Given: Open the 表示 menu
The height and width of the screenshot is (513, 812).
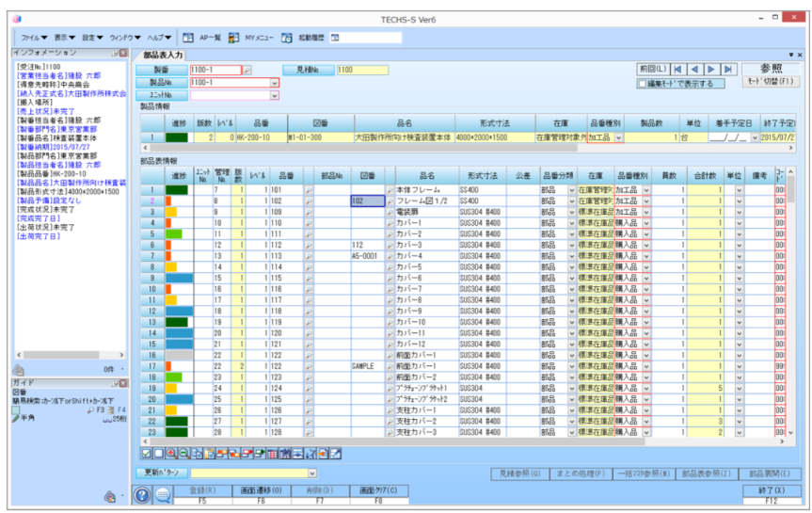Looking at the screenshot, I should (x=65, y=38).
